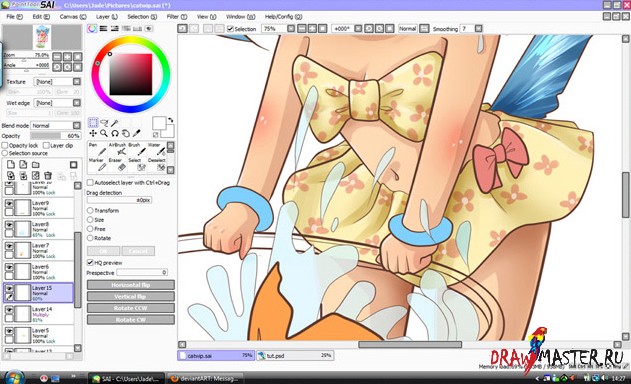Screen dimensions: 631x384
Task: Adjust the layer Opacity slider
Action: [56, 136]
